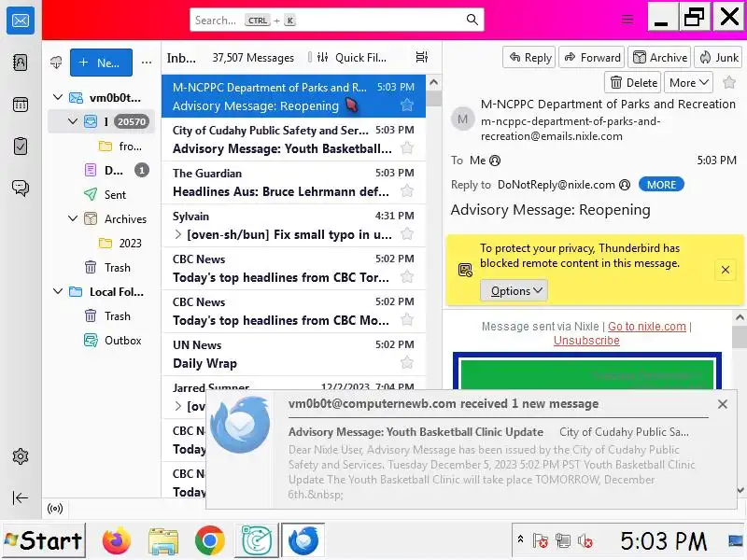Show hidden system tray icons

click(x=520, y=539)
